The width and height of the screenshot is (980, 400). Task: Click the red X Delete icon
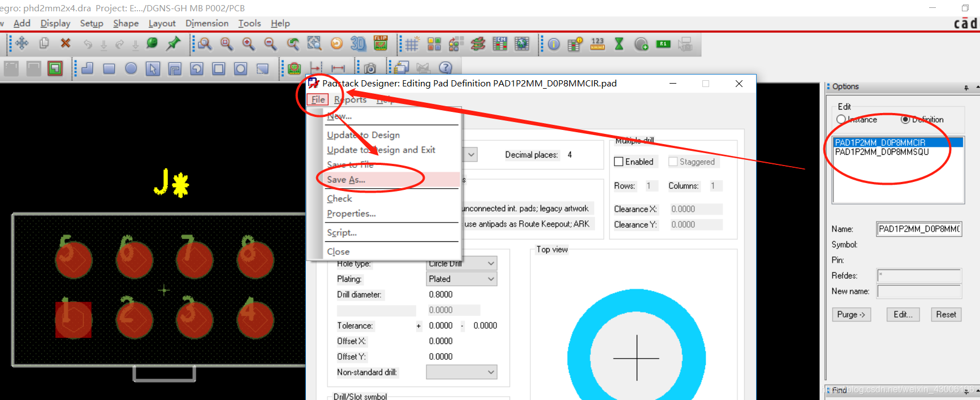66,44
